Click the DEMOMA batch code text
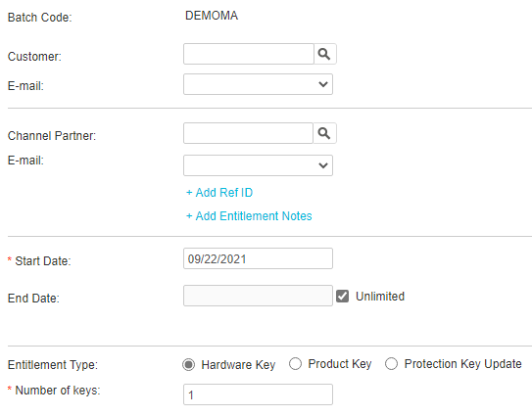This screenshot has width=532, height=416. (x=212, y=16)
